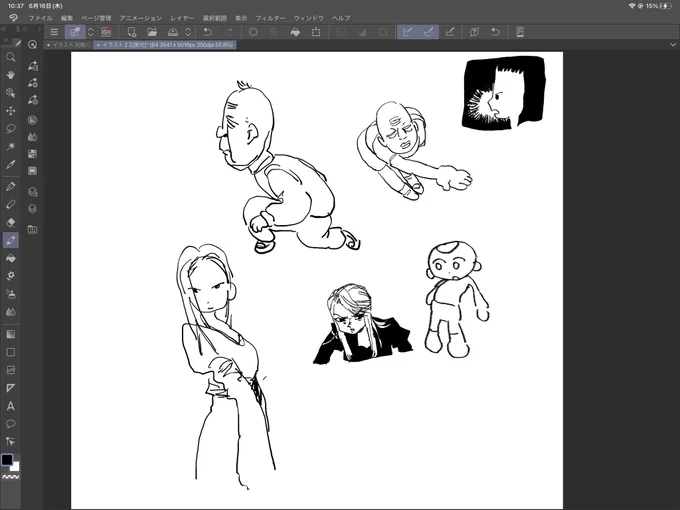
Task: Open the ファイル menu
Action: (x=40, y=18)
